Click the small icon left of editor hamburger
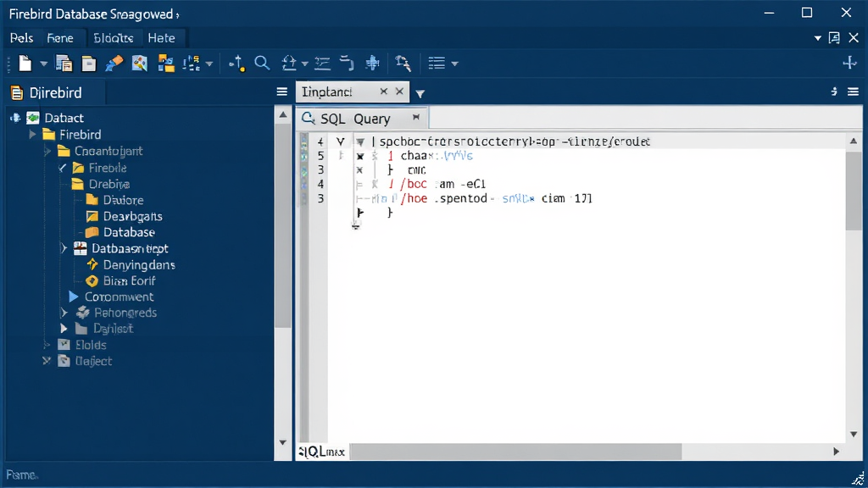The height and width of the screenshot is (488, 868). coord(834,91)
